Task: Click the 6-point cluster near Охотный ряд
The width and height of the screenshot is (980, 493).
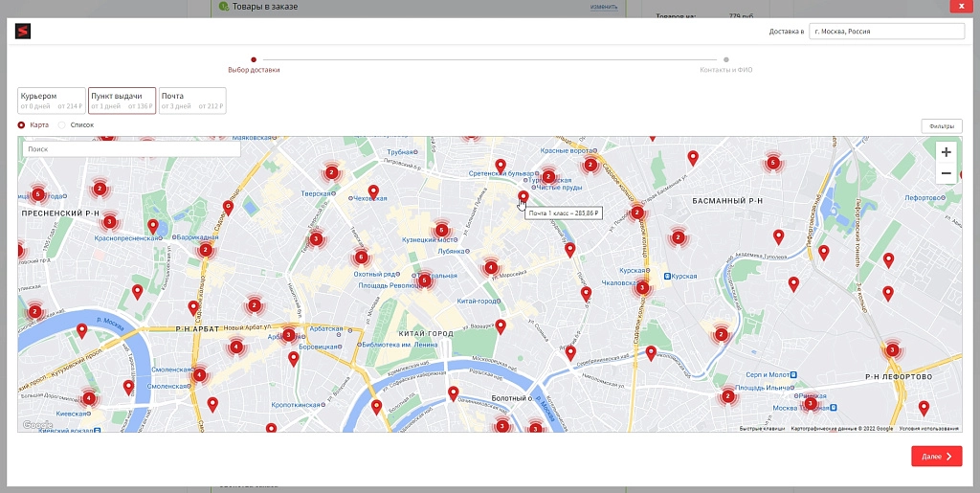Action: (361, 257)
